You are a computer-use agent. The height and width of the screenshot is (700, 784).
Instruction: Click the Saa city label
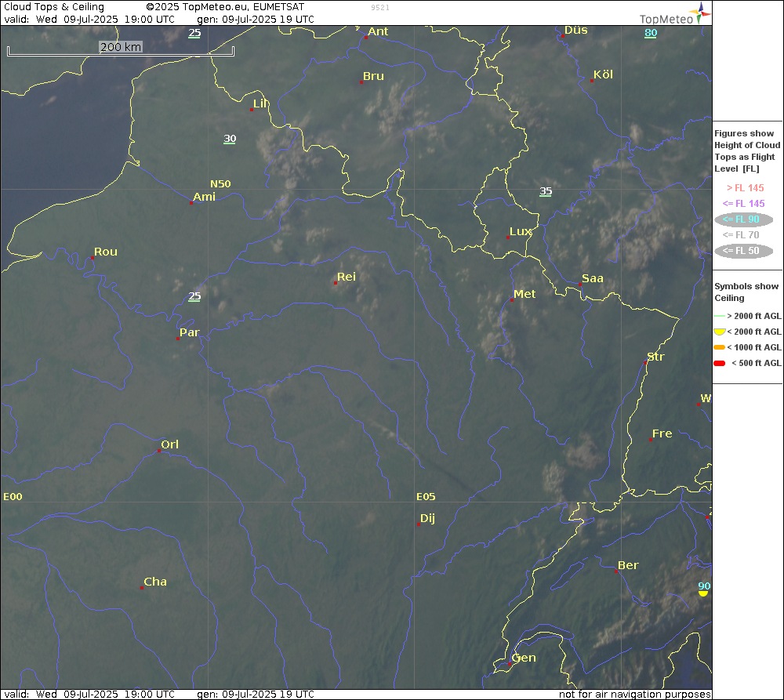[x=593, y=278]
